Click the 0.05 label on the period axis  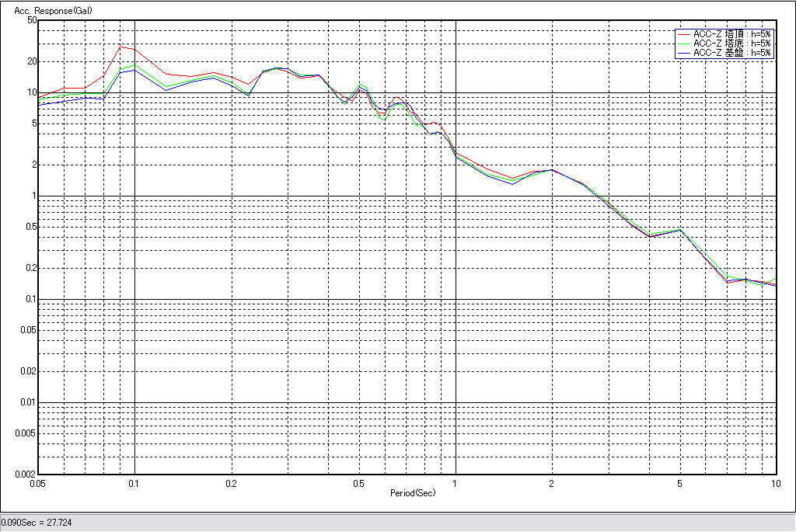tap(38, 483)
